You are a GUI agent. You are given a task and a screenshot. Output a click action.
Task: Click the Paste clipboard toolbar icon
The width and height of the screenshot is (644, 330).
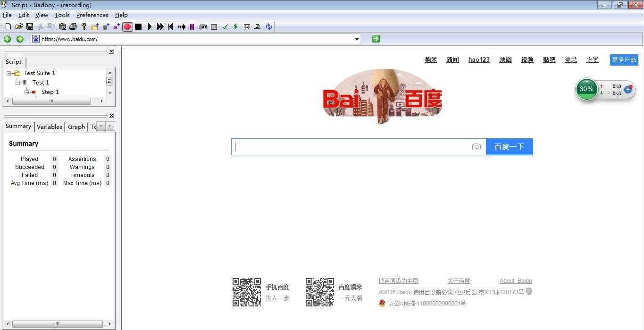point(62,27)
